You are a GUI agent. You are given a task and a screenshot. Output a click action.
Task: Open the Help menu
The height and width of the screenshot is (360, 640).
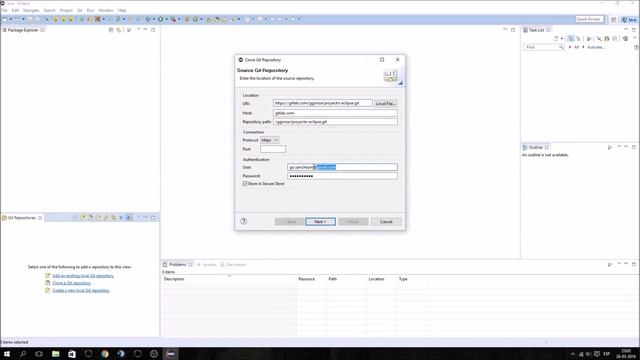pos(122,10)
